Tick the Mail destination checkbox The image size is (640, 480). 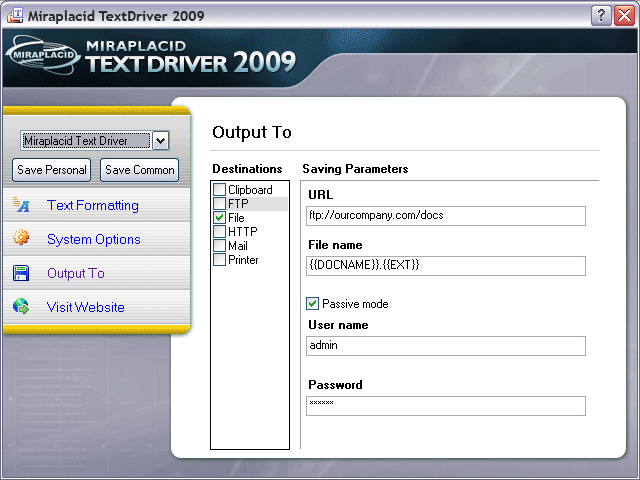(220, 245)
